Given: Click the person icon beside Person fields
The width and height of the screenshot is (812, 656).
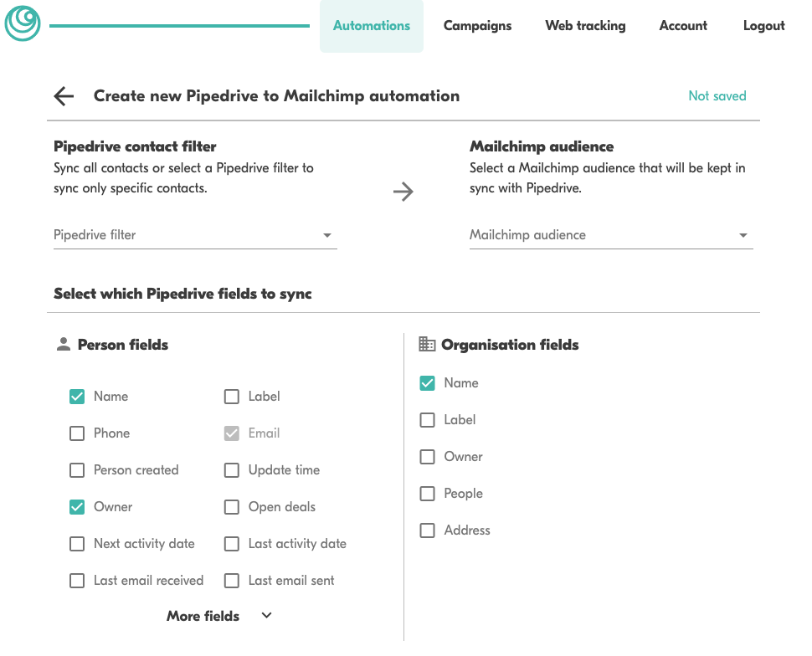Looking at the screenshot, I should [x=63, y=344].
